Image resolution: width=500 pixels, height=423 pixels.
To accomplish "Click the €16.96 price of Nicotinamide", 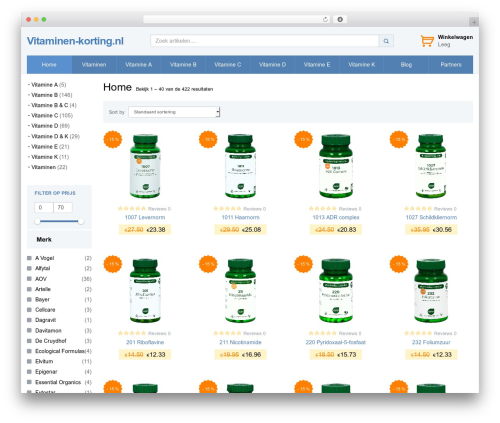I will coord(251,355).
